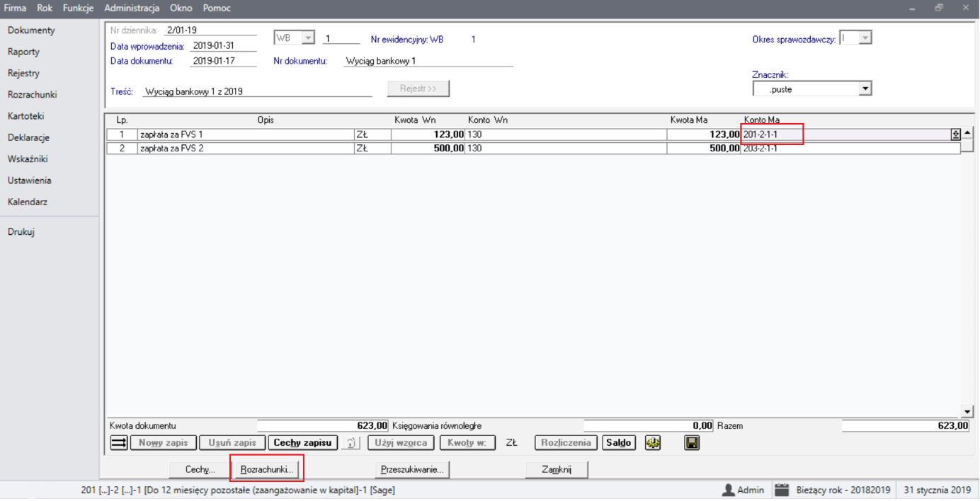Click the Rozliczenia button
980x501 pixels.
566,443
